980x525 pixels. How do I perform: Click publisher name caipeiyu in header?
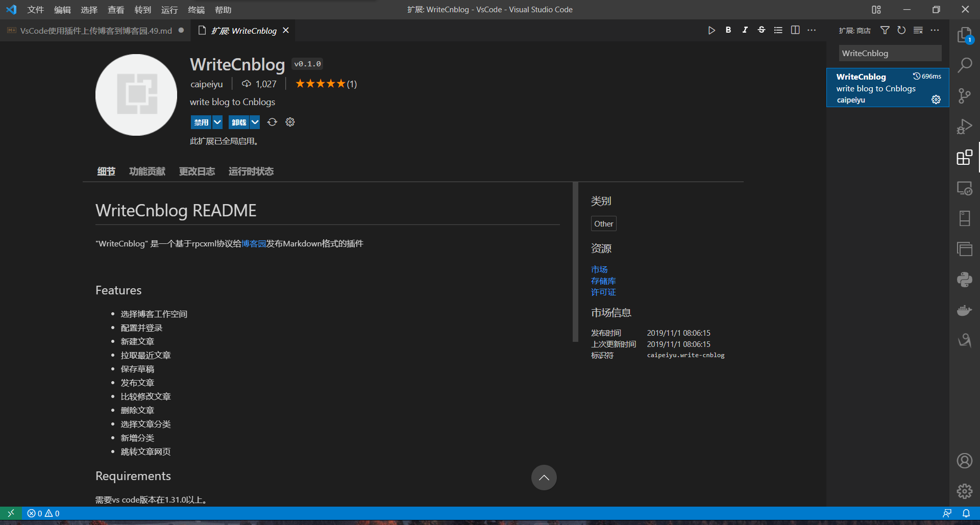click(207, 84)
